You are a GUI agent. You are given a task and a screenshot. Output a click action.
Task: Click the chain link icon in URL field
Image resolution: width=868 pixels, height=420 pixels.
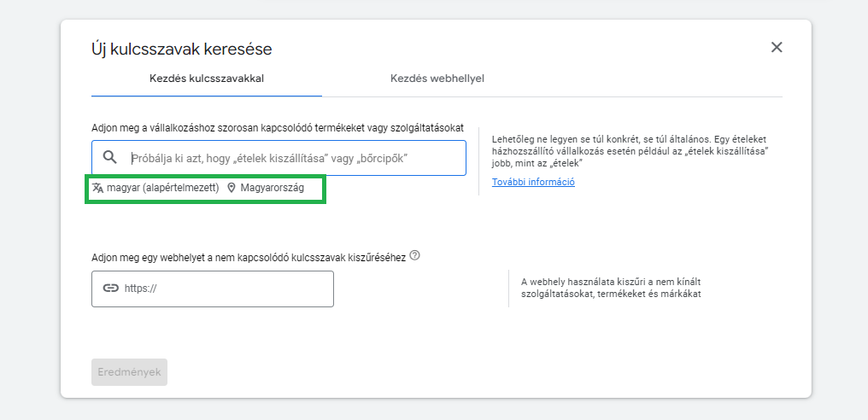click(x=110, y=289)
